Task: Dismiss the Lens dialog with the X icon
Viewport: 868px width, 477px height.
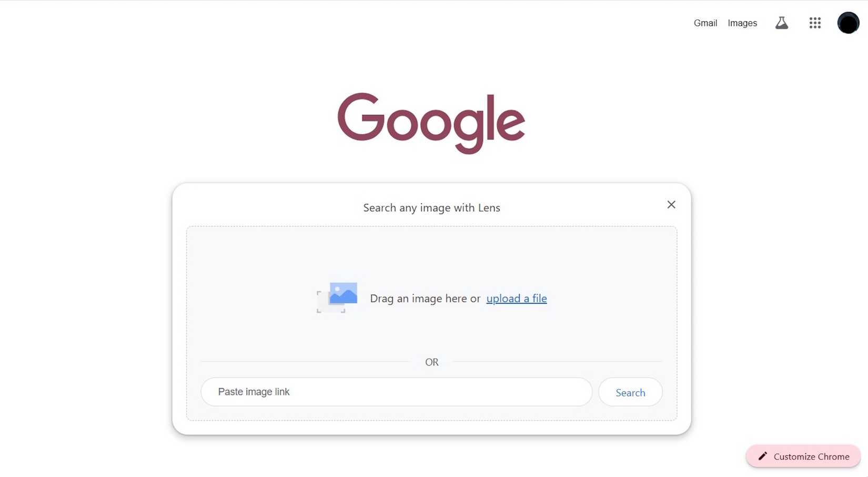Action: (671, 204)
